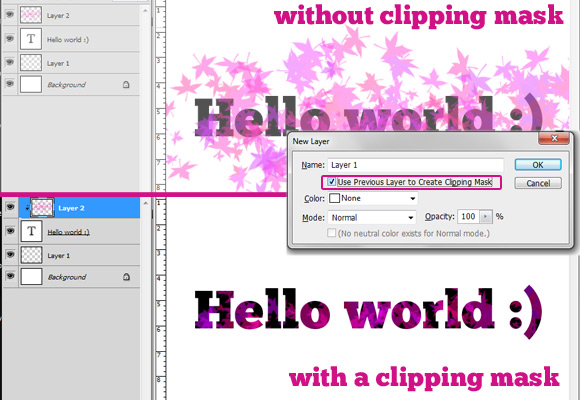Select Layer 2 pink leaves thumbnail in upper panel

31,15
